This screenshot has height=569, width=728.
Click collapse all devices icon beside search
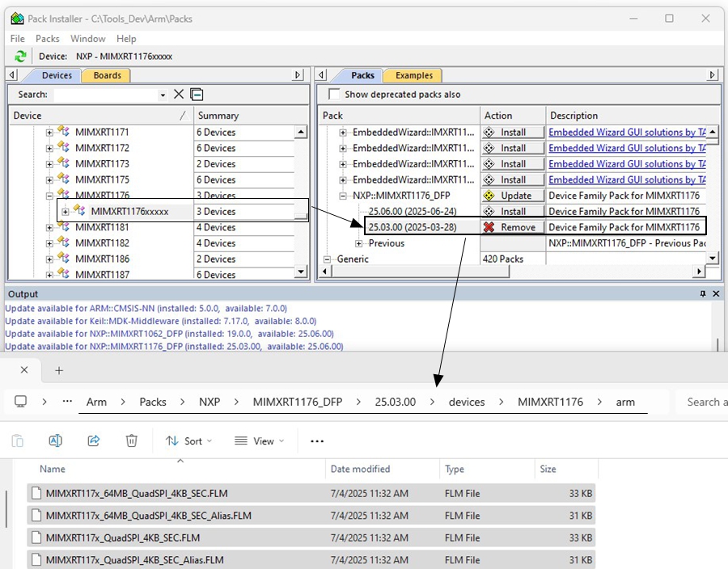(x=197, y=94)
